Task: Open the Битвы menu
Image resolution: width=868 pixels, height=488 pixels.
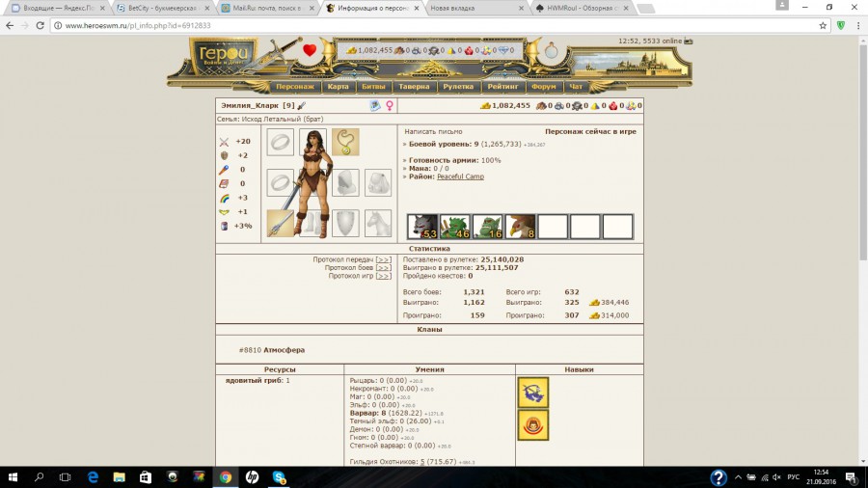Action: point(373,86)
